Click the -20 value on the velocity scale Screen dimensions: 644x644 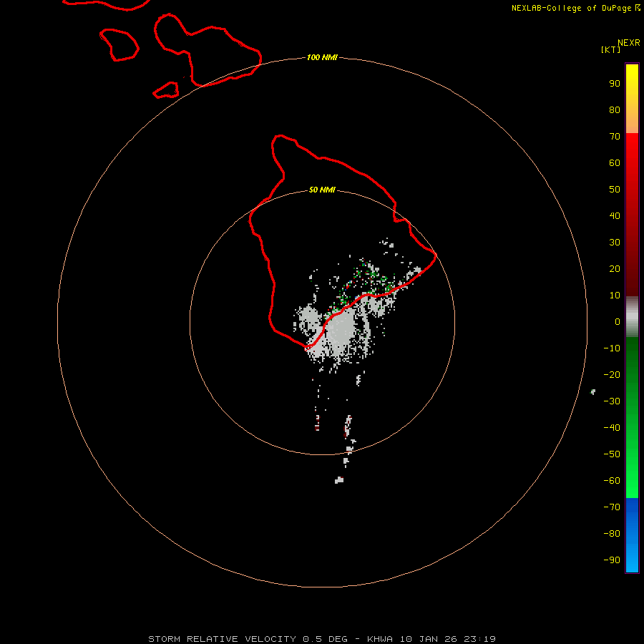(x=612, y=375)
